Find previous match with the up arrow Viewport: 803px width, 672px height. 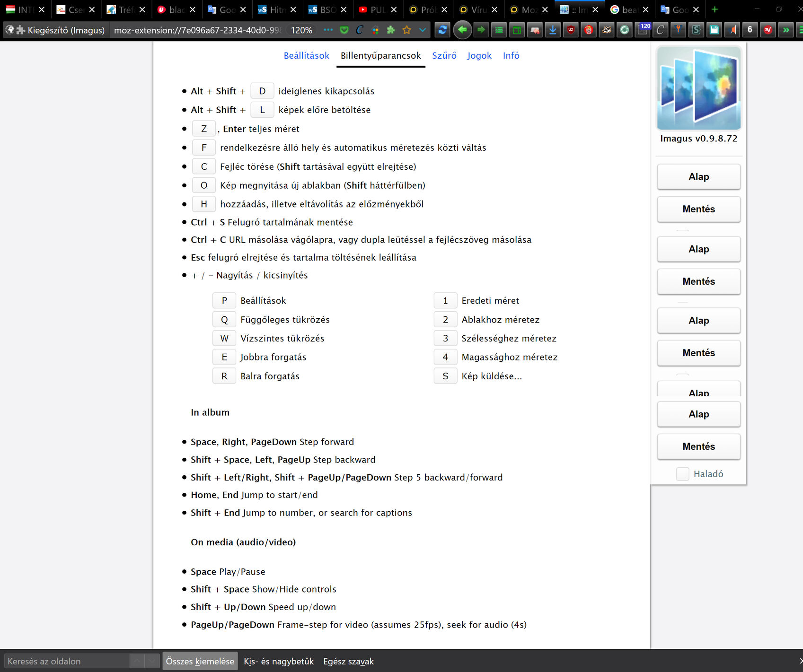click(137, 661)
